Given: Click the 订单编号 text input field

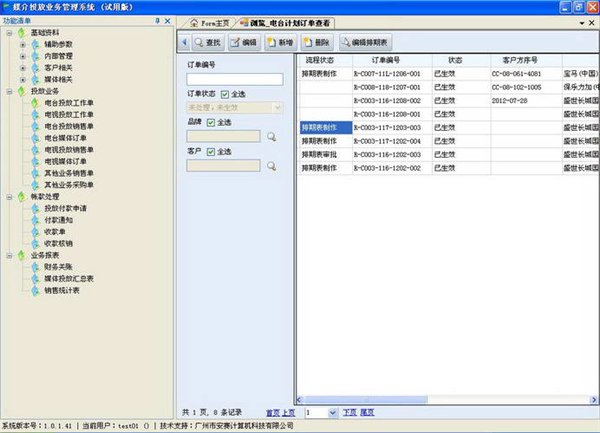Looking at the screenshot, I should pyautogui.click(x=235, y=79).
